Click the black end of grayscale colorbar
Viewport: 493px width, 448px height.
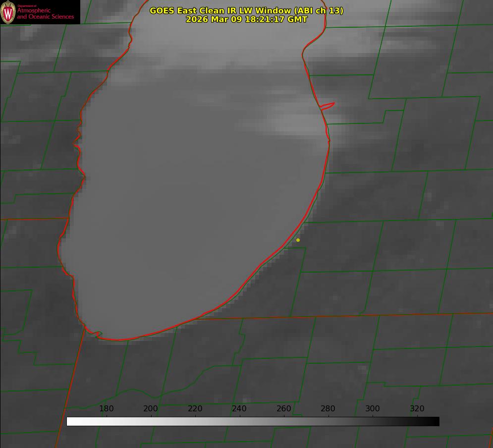pos(435,421)
